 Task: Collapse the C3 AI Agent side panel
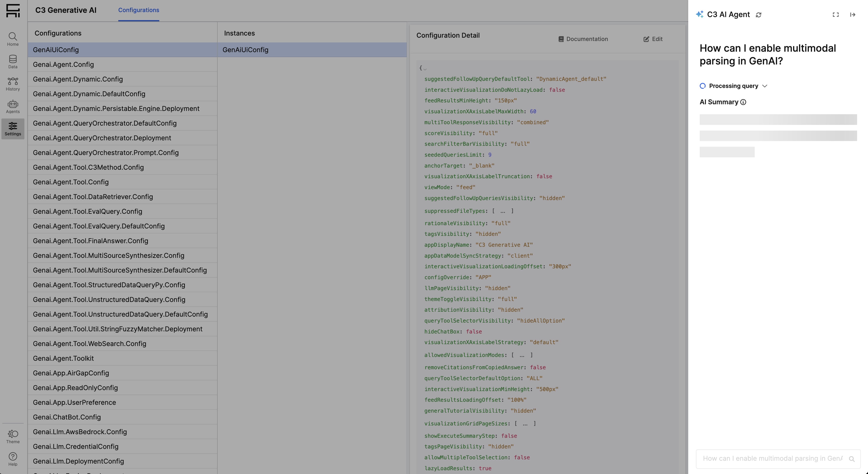[853, 15]
